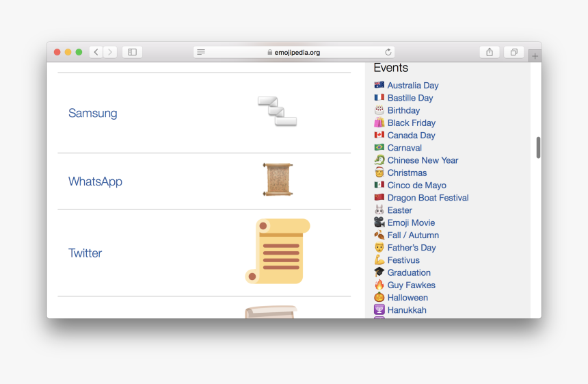
Task: Open the Guy Fawkes link
Action: pos(412,285)
